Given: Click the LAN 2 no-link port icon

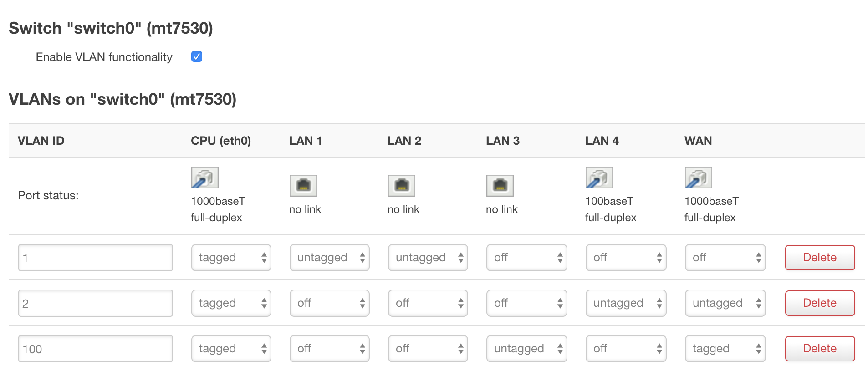Looking at the screenshot, I should coord(401,185).
